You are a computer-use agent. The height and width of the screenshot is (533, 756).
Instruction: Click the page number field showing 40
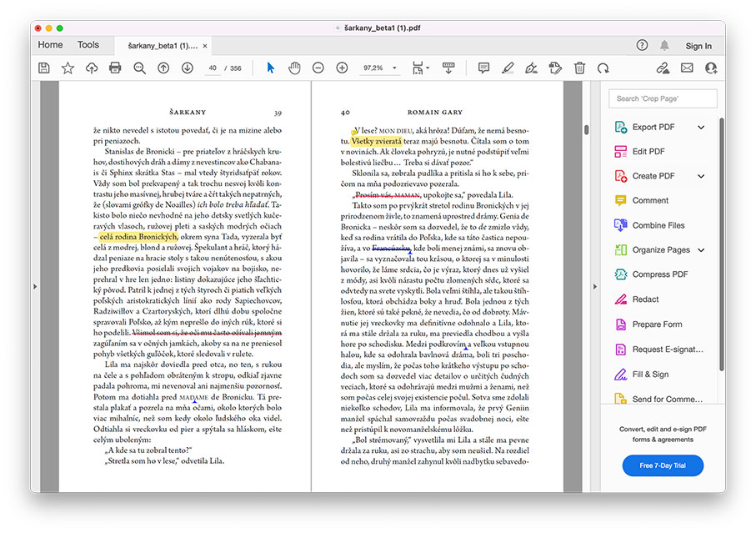213,68
